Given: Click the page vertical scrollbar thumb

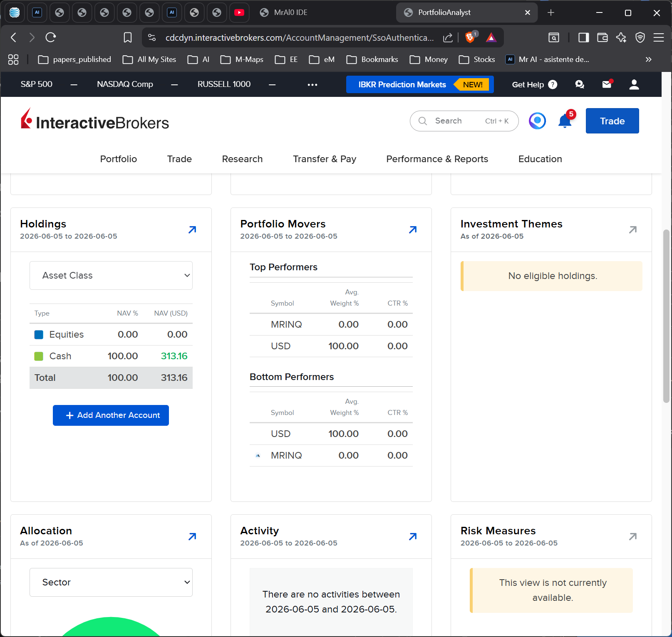Looking at the screenshot, I should tap(666, 316).
